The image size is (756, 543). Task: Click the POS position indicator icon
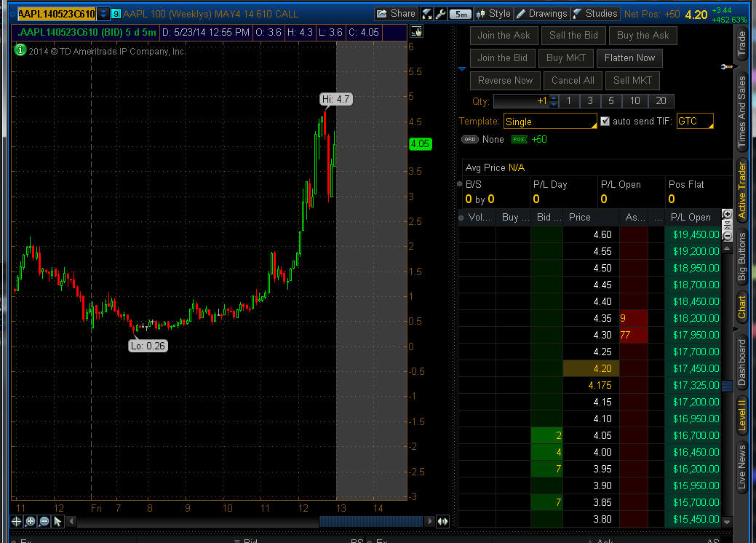(x=520, y=139)
